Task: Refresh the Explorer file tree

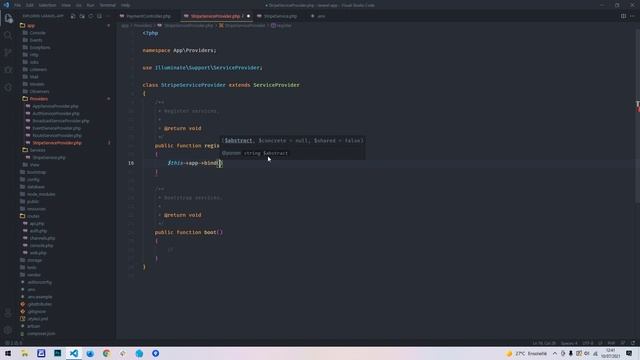Action: click(x=91, y=16)
